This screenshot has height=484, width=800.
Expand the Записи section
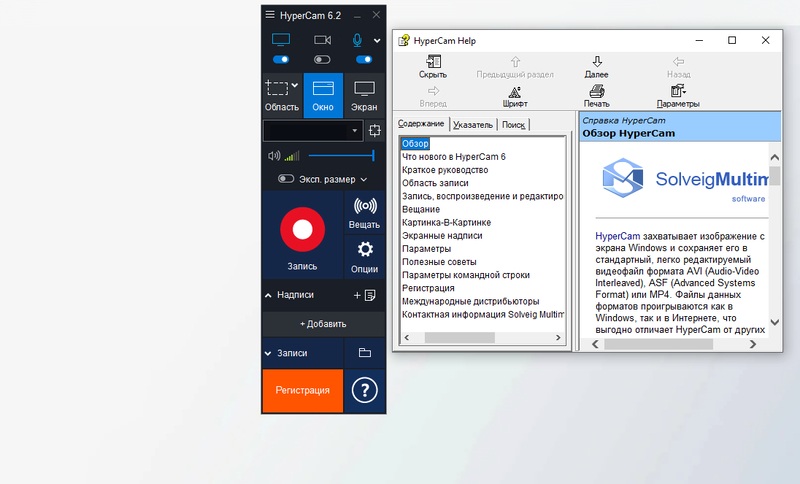(268, 353)
